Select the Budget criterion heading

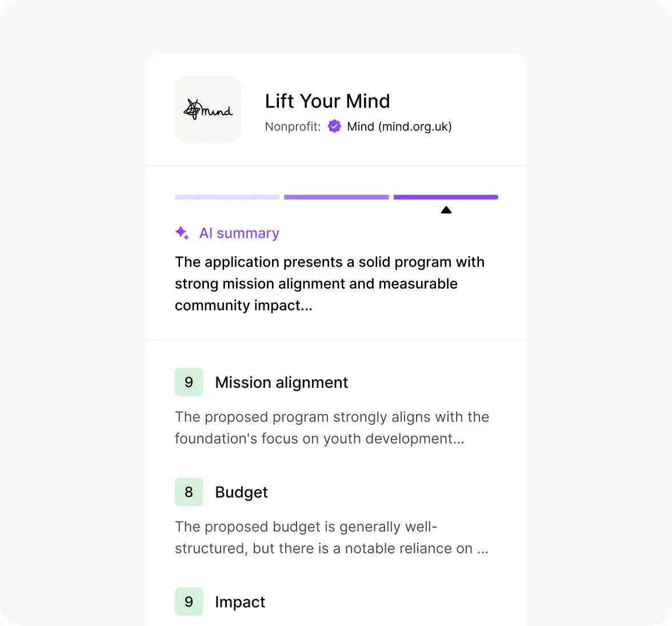coord(241,492)
